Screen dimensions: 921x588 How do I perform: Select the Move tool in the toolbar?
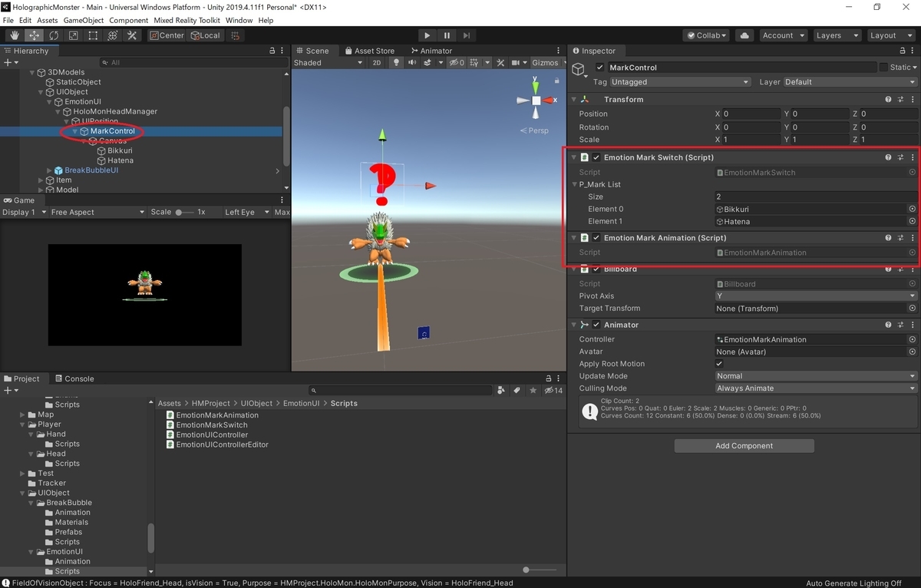pyautogui.click(x=35, y=35)
